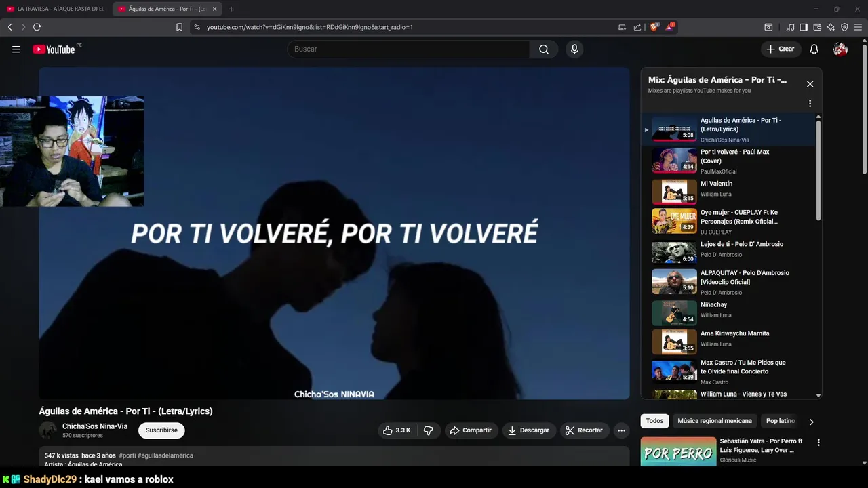Start voice search with the microphone
The height and width of the screenshot is (488, 868).
[574, 49]
